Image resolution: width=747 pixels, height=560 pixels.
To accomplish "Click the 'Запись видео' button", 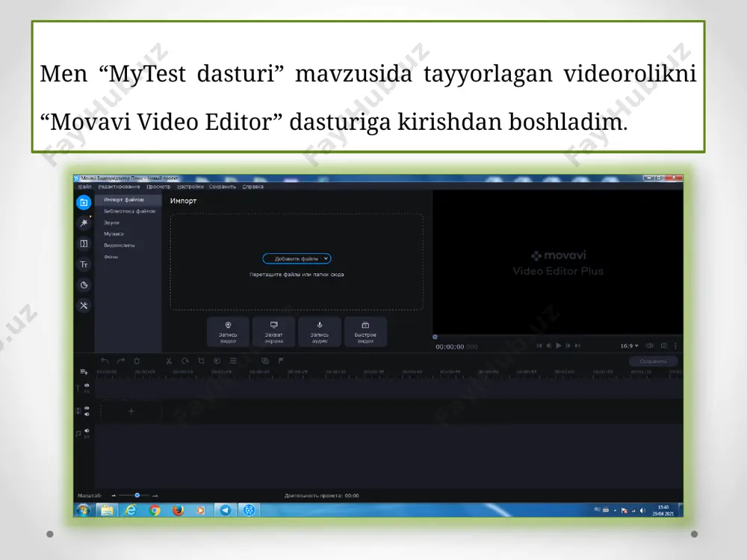I will coord(228,332).
